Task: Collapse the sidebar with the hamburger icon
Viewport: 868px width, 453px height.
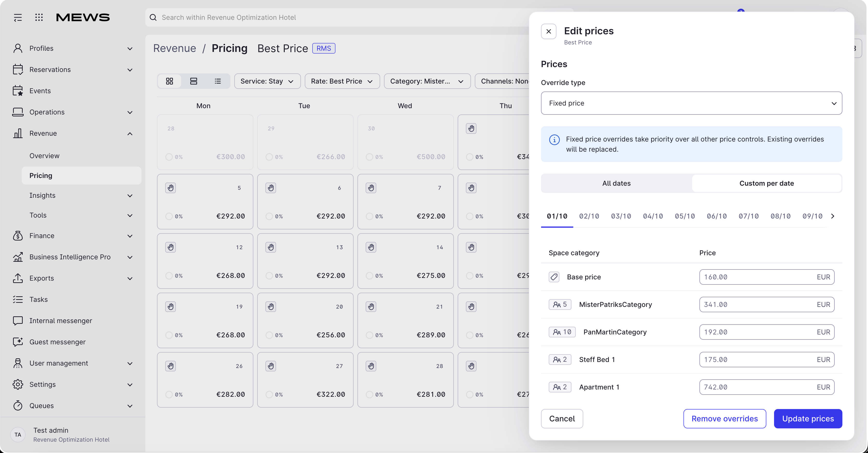Action: click(18, 18)
